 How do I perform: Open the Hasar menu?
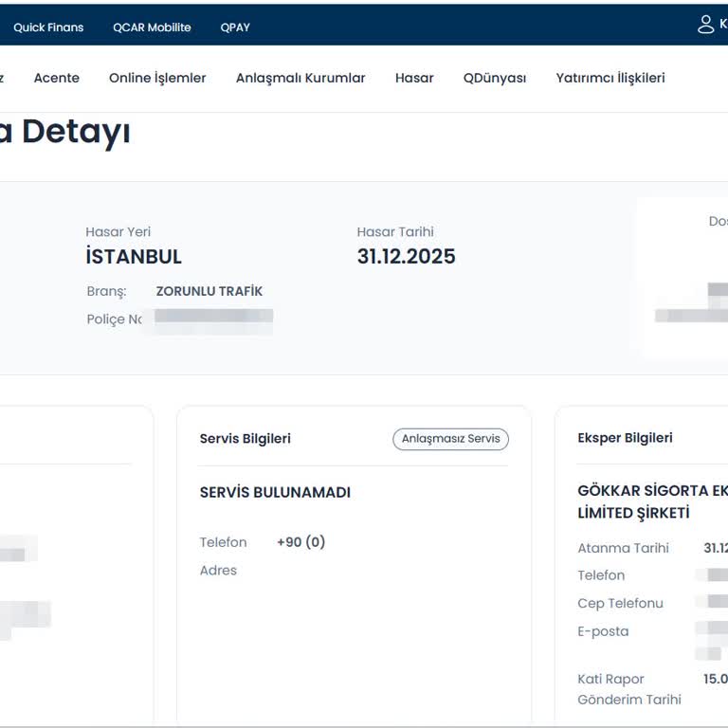[x=414, y=78]
